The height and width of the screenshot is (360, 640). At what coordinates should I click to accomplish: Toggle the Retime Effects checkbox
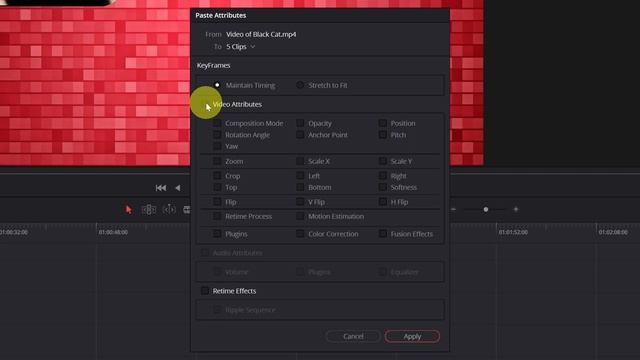[204, 291]
